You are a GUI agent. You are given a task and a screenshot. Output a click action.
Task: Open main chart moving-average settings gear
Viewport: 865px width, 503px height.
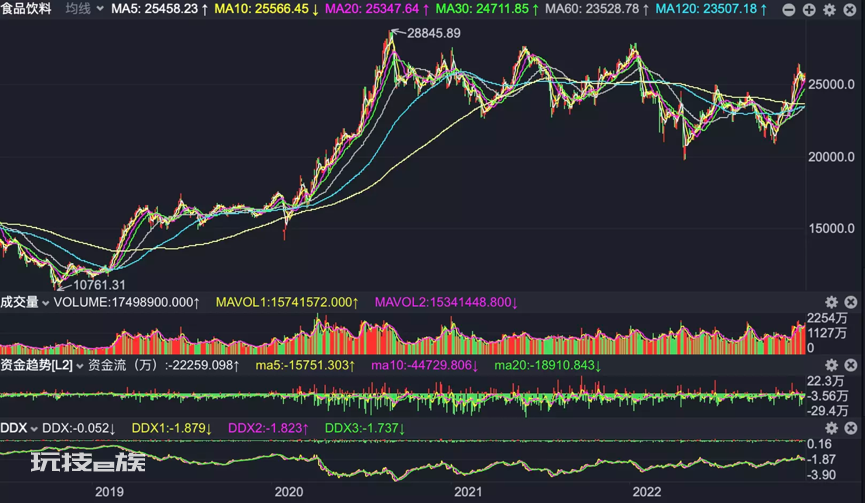830,9
